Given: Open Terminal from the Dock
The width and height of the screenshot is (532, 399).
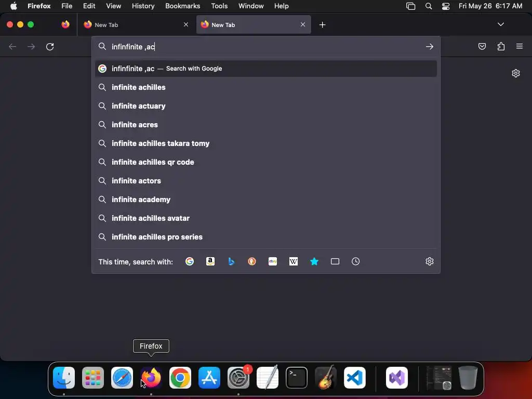Looking at the screenshot, I should click(297, 378).
